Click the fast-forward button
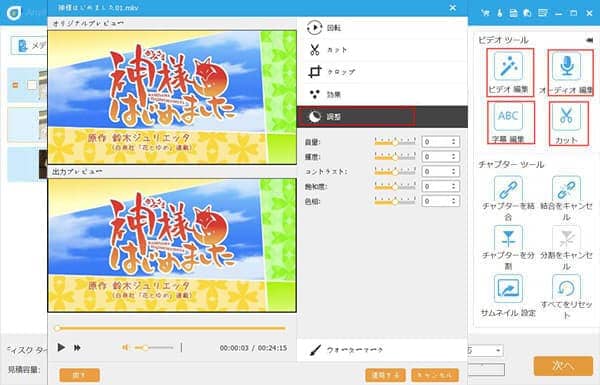The height and width of the screenshot is (385, 600). [x=77, y=347]
